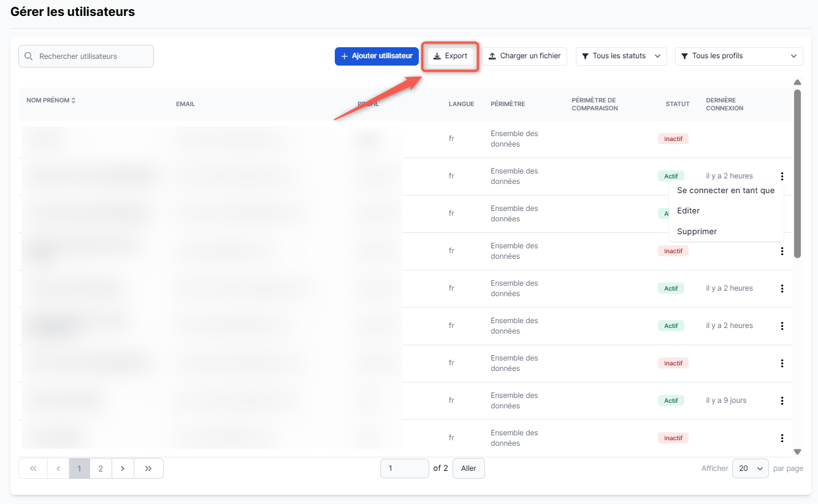
Task: Open three-dot menu for row seen 9 days ago
Action: point(782,401)
